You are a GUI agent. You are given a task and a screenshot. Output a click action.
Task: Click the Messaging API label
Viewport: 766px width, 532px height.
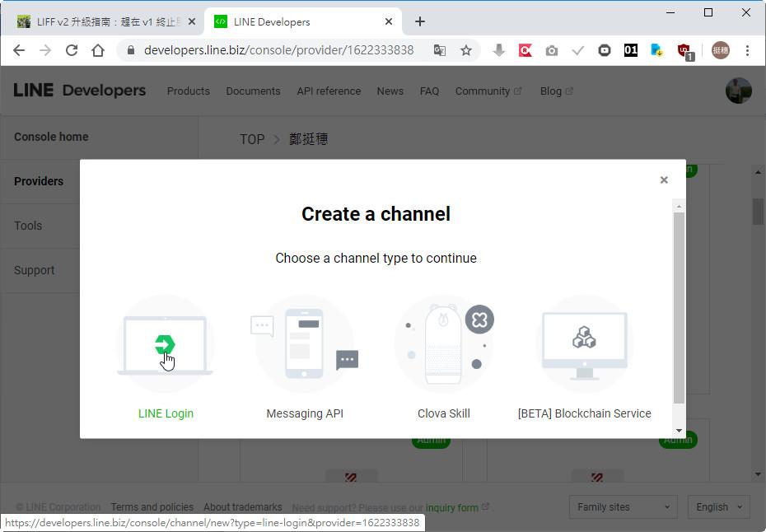[305, 413]
